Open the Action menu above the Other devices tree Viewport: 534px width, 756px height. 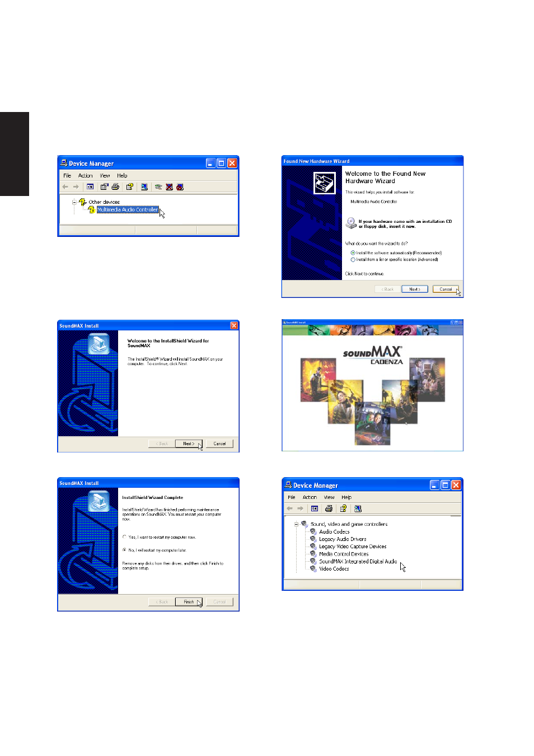86,176
